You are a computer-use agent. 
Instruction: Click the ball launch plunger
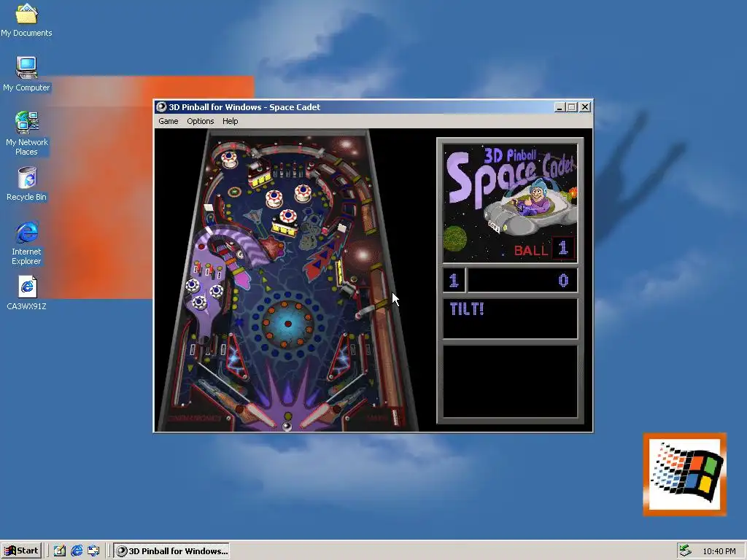click(x=395, y=417)
